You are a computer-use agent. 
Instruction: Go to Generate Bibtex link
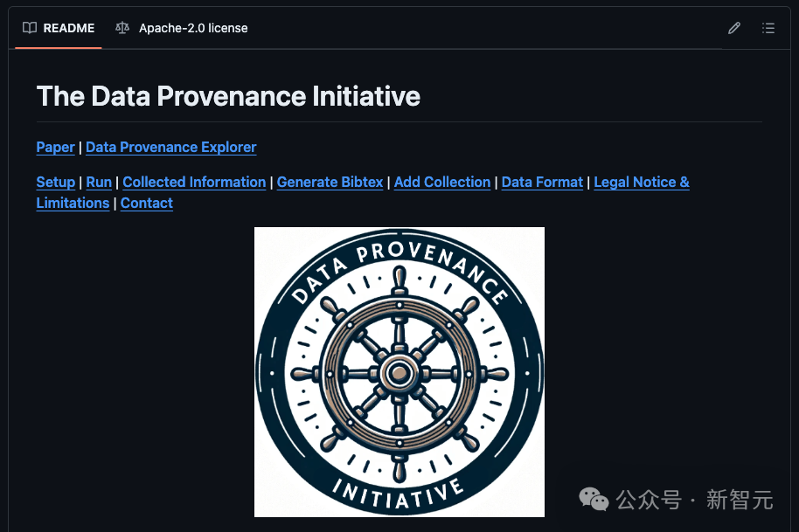tap(330, 183)
